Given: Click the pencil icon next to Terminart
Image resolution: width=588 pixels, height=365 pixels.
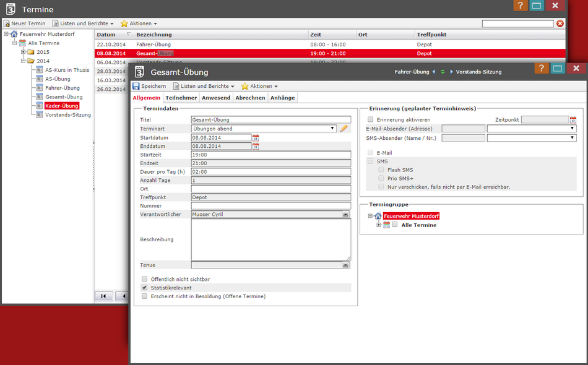Looking at the screenshot, I should pos(344,129).
